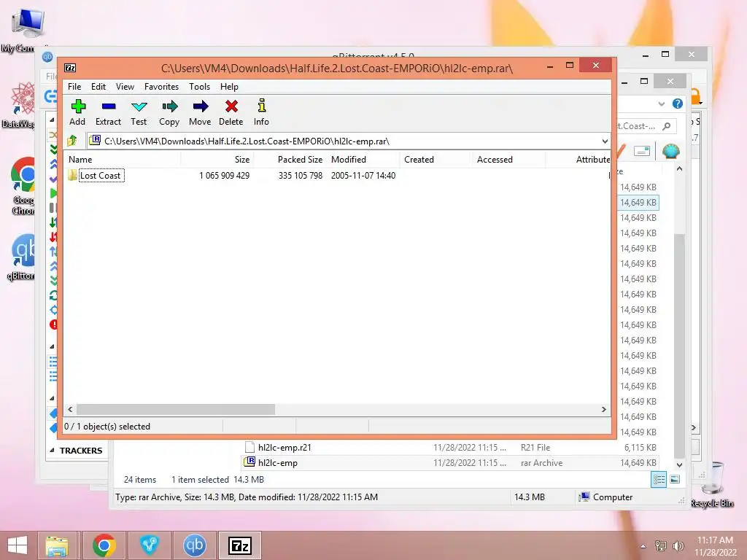Screen dimensions: 747x560
Task: Click Explorer vertical scrollbar up arrow
Action: pyautogui.click(x=680, y=169)
